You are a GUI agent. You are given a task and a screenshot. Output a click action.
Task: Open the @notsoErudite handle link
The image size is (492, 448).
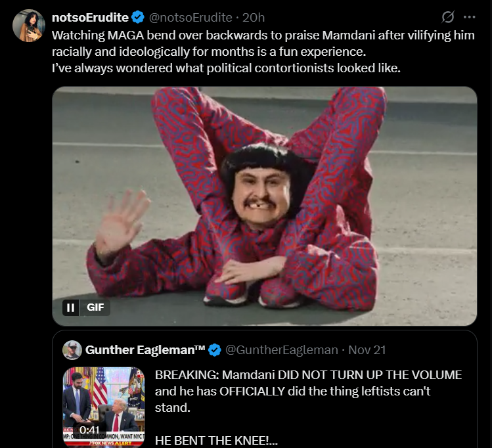[x=190, y=18]
